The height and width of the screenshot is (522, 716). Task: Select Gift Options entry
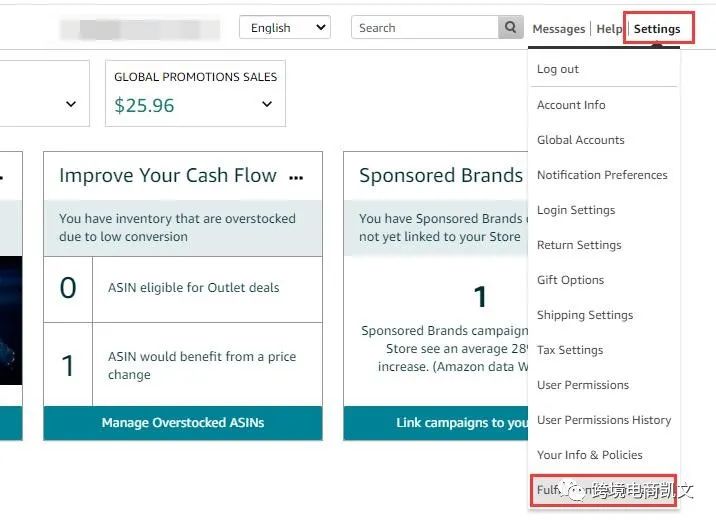click(x=571, y=280)
